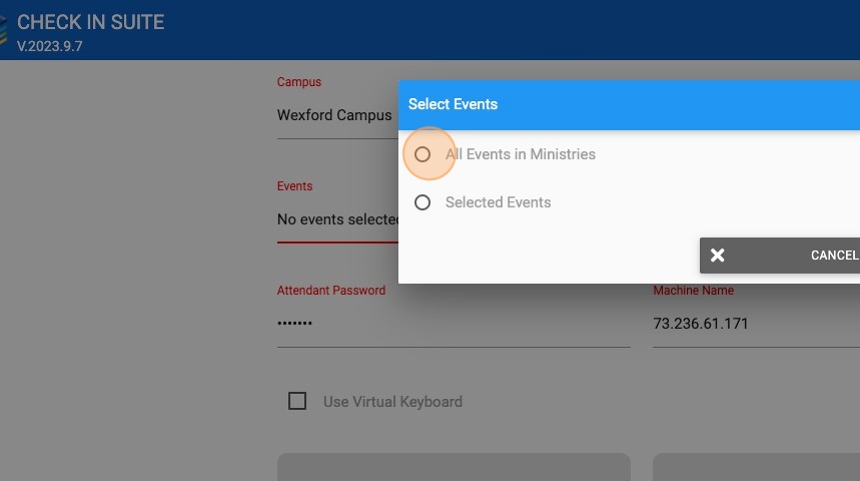Select the All Events in Ministries radio button
This screenshot has width=860, height=481.
422,155
